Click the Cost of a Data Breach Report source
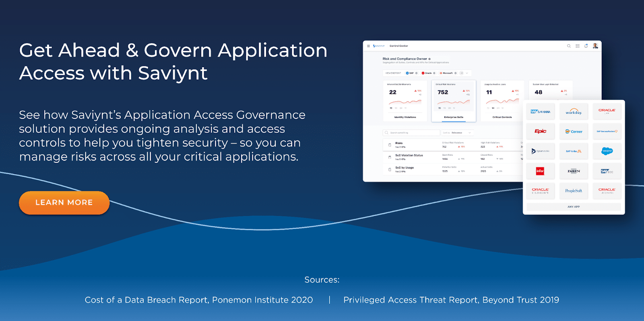 point(199,300)
